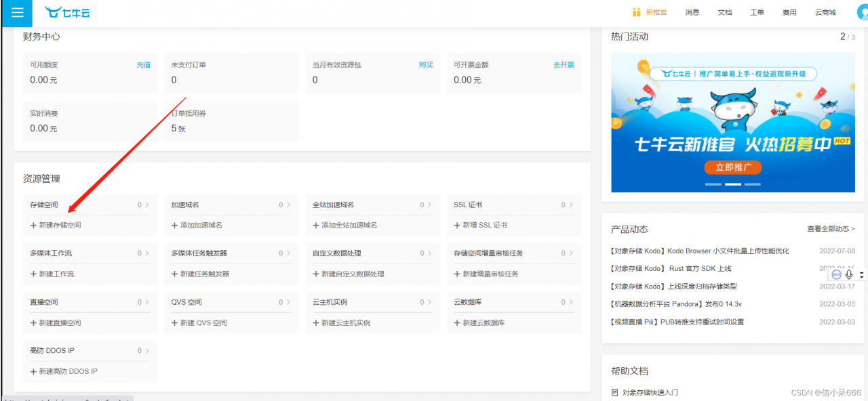Click the 实时消费 0.00 card
Screen dimensions: 868x401
[x=90, y=121]
